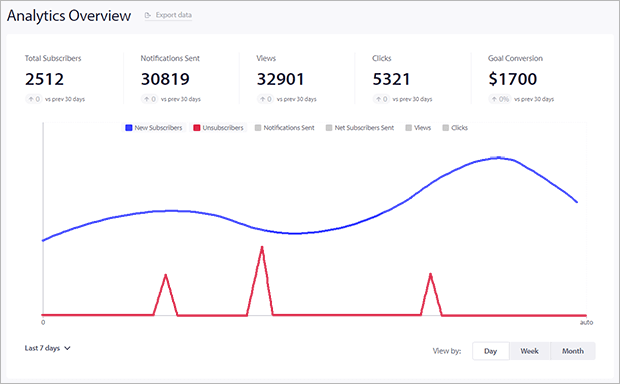This screenshot has width=620, height=384.
Task: Click the chevron next to Last 7 days
Action: click(67, 348)
